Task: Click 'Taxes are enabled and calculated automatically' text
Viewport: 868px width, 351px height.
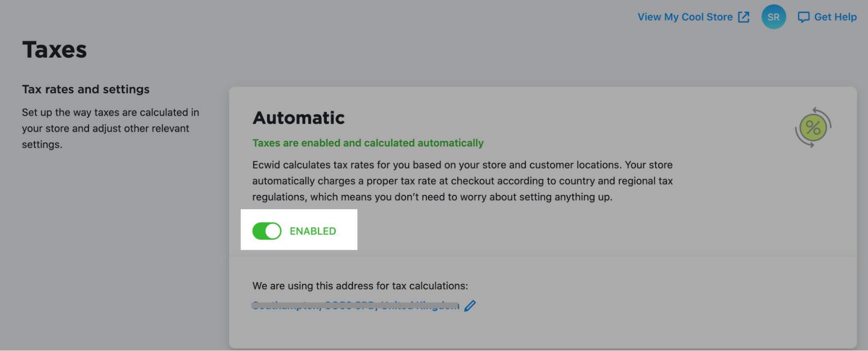Action: (368, 143)
